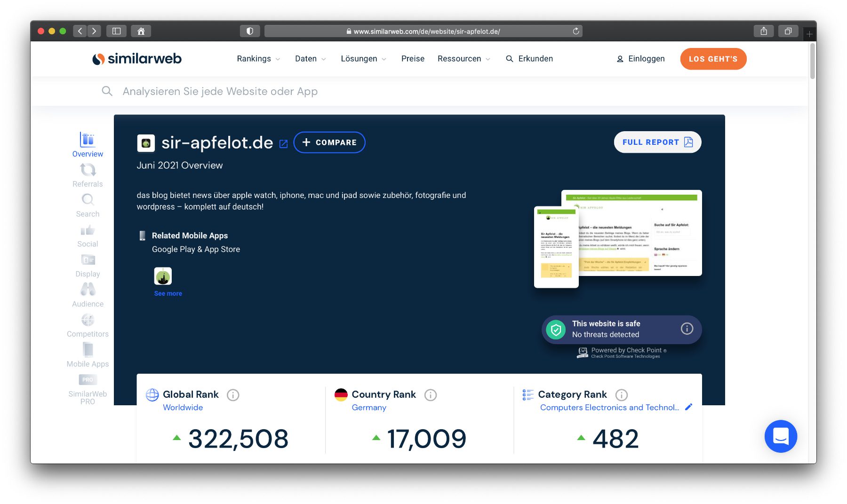Click the page vertical scrollbar
Viewport: 847px width, 504px height.
[x=812, y=61]
